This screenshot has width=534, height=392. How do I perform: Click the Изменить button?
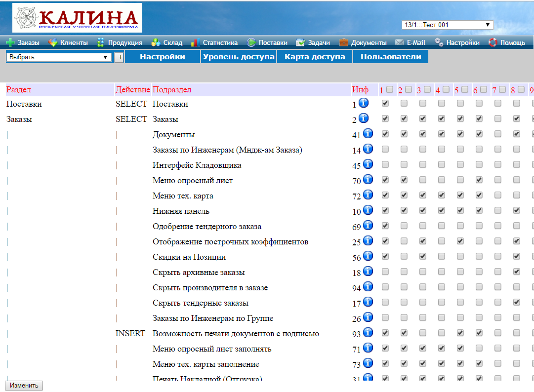(x=24, y=385)
